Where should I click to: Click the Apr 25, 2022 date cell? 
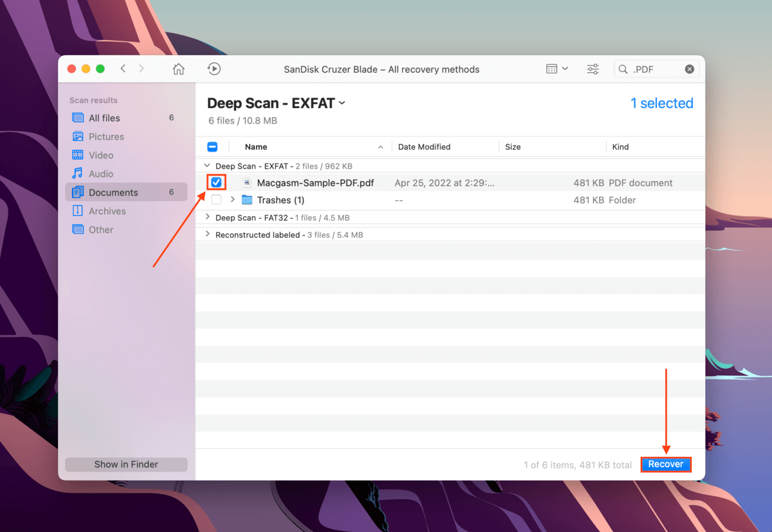coord(445,183)
